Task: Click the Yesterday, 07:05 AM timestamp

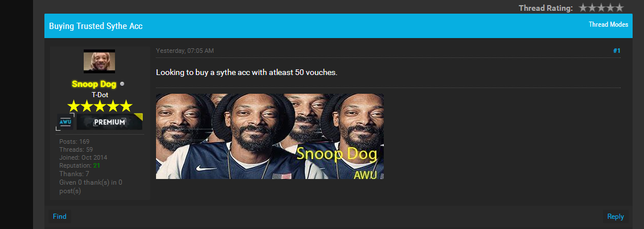Action: (185, 51)
